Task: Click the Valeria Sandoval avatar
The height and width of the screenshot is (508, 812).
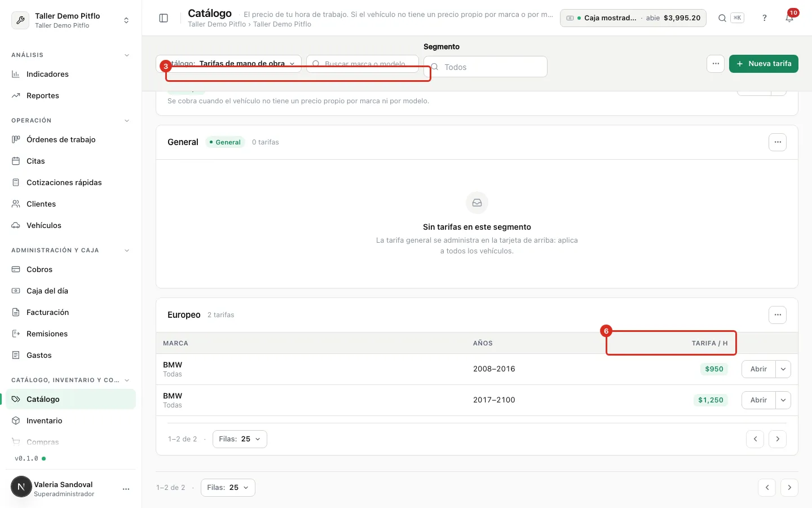Action: pyautogui.click(x=21, y=487)
